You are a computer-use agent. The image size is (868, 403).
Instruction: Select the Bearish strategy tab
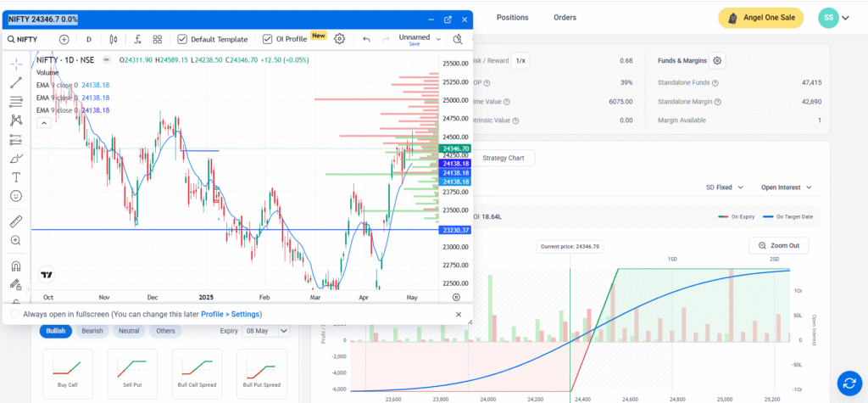(x=92, y=332)
